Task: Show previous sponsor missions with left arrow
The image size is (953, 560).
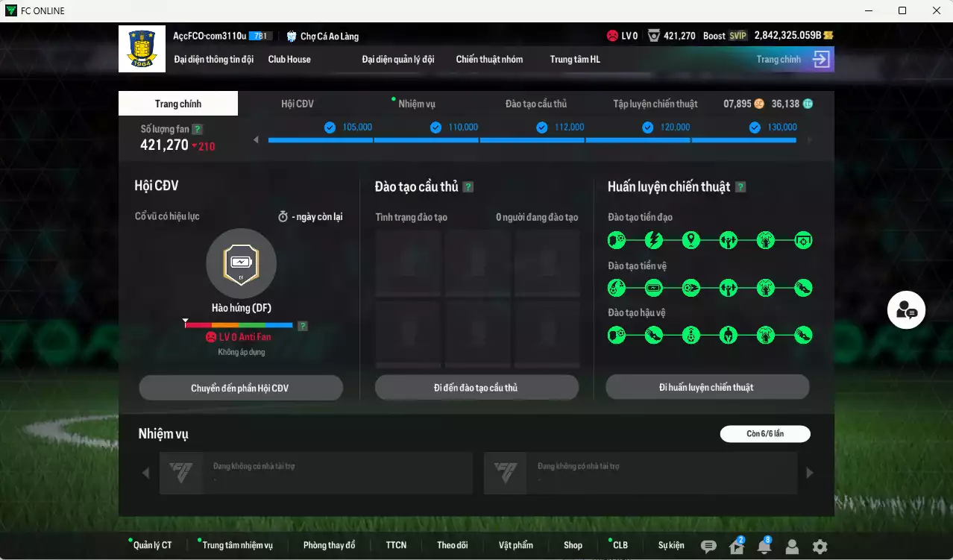Action: point(145,473)
